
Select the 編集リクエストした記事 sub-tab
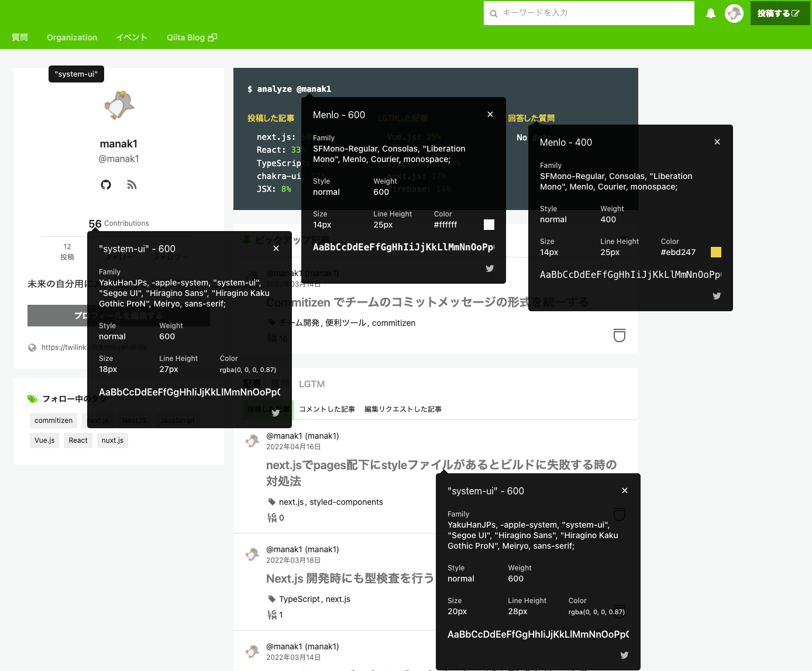pos(403,410)
